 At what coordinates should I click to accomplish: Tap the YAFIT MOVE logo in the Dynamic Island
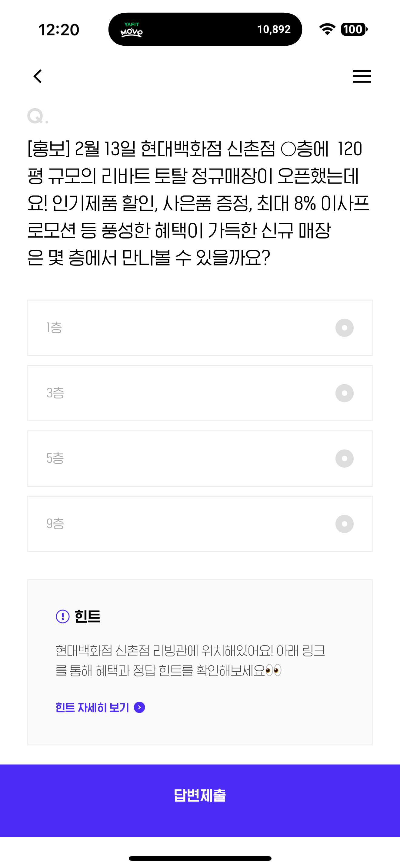[132, 30]
